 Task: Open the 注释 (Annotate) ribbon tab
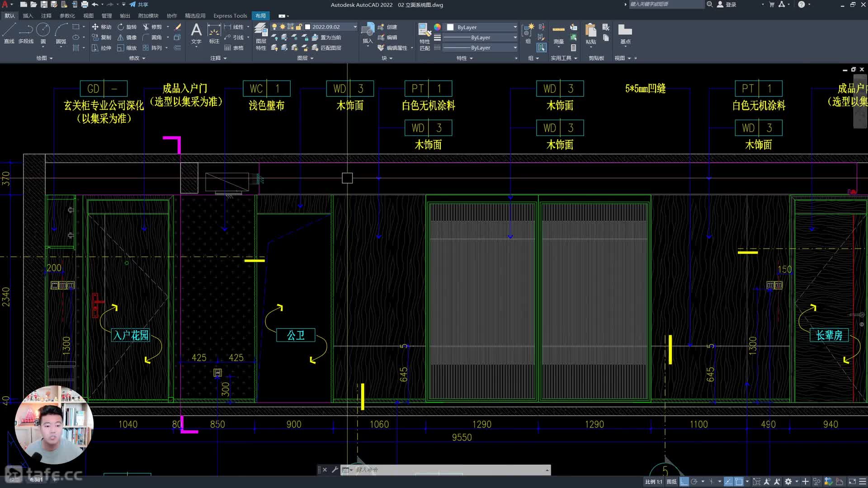coord(46,16)
